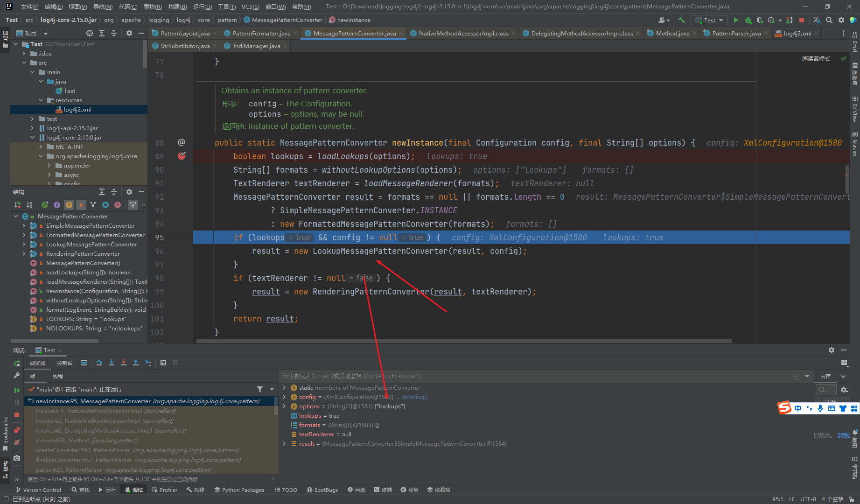This screenshot has width=860, height=504.
Task: Click the wrench debugger settings icon
Action: pos(17,375)
